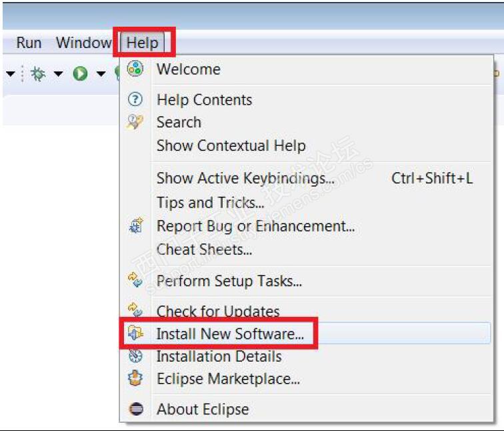This screenshot has height=431, width=504.
Task: Click the Debug bug toolbar icon
Action: click(x=38, y=74)
